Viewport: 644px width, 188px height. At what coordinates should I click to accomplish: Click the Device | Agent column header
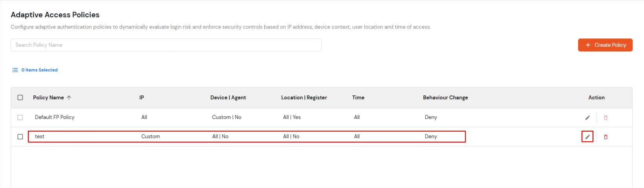pos(228,98)
